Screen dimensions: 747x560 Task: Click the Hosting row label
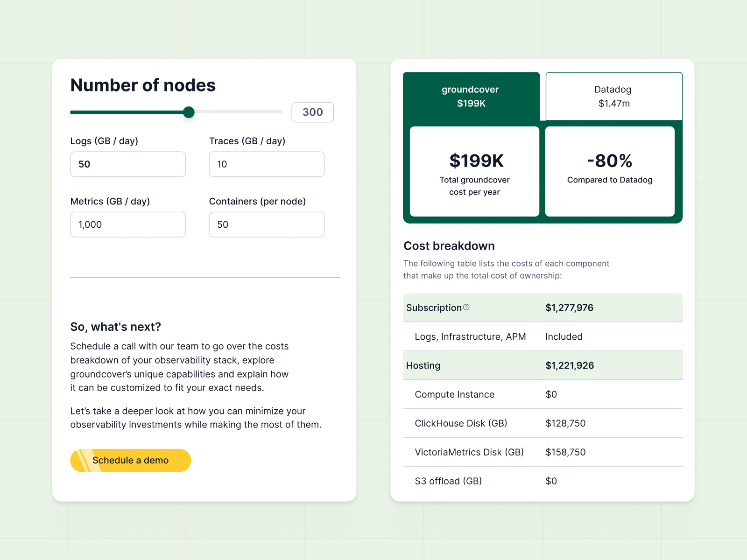423,365
